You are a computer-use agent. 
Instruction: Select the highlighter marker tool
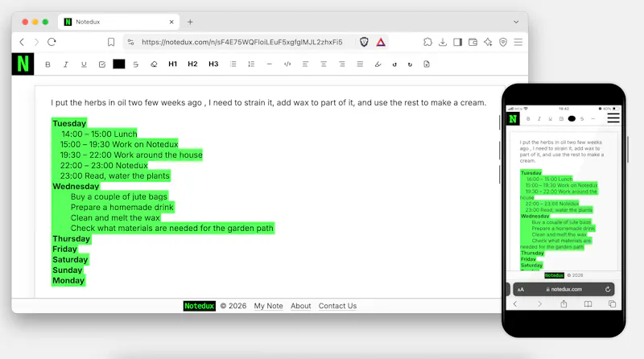tap(378, 64)
